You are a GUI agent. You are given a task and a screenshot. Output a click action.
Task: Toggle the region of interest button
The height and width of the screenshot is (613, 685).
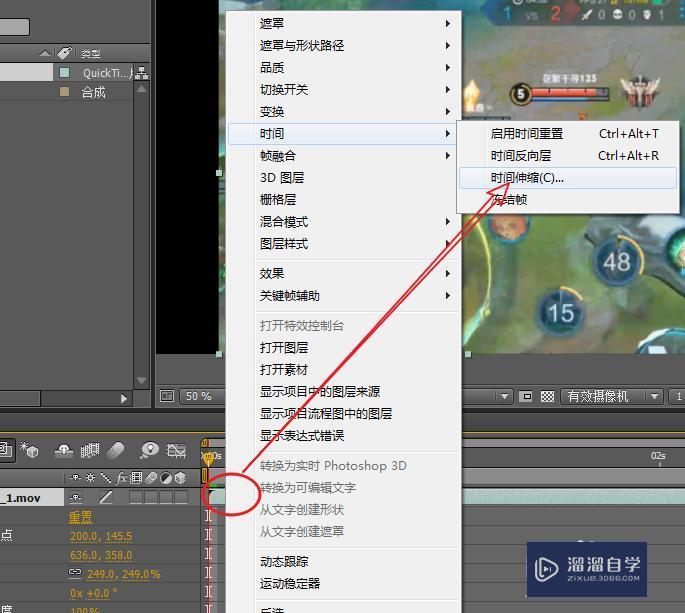pyautogui.click(x=527, y=396)
